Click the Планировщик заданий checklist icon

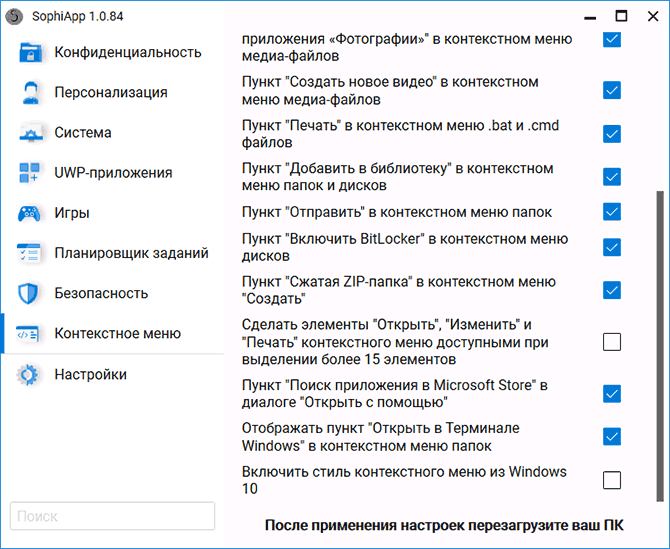point(28,253)
